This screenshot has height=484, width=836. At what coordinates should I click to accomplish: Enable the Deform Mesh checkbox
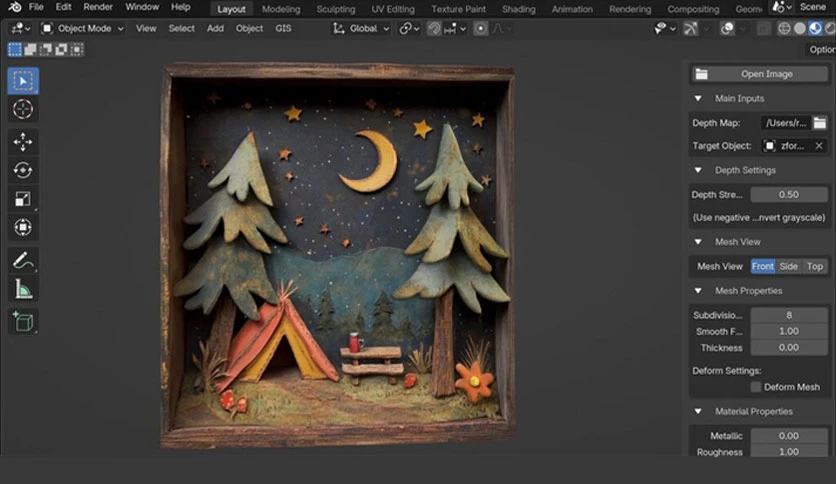pos(755,387)
